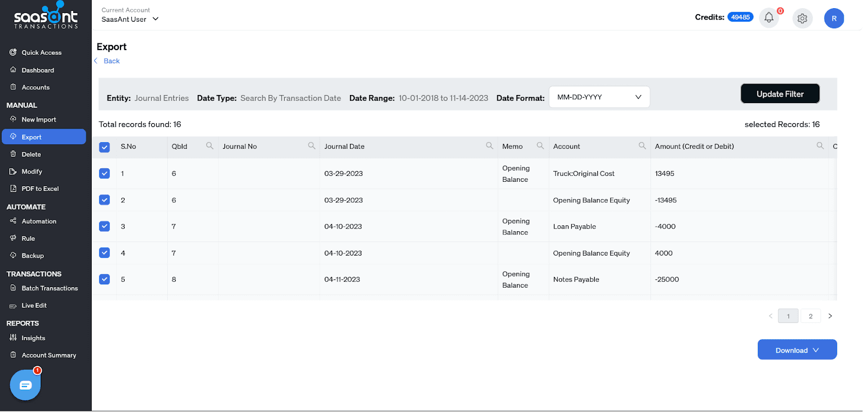Open Live Edit menu item
This screenshot has height=413, width=868.
pos(34,306)
